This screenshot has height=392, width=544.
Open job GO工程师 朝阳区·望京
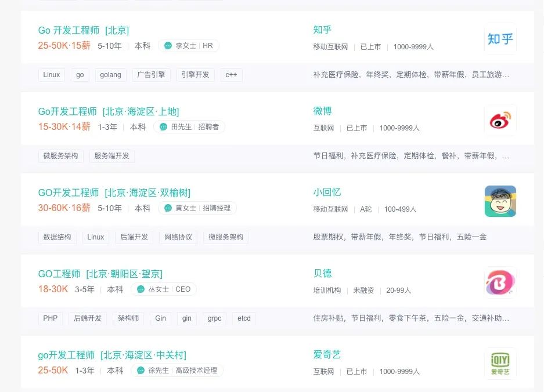point(100,274)
